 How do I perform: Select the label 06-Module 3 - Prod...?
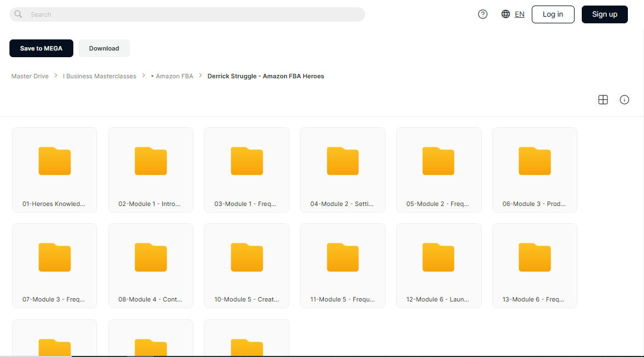tap(534, 204)
